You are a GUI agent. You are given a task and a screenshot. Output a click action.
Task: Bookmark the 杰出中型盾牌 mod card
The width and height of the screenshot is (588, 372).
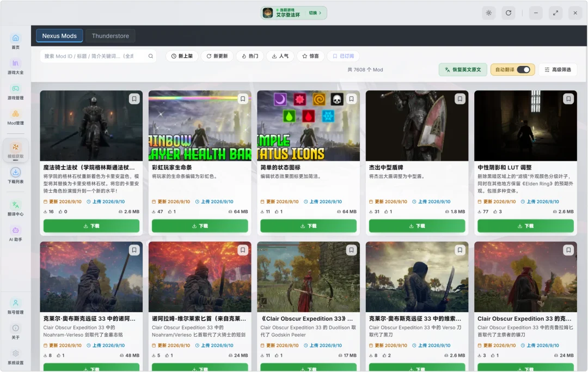[460, 99]
